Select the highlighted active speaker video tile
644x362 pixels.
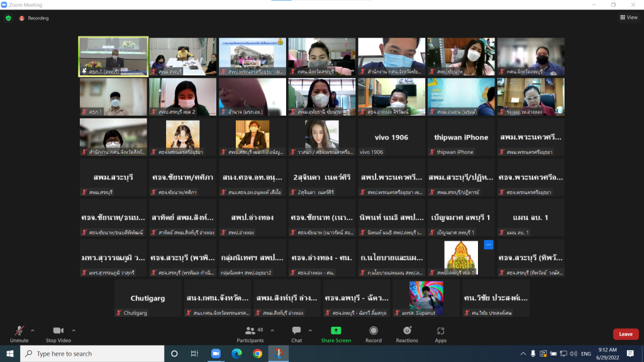pyautogui.click(x=113, y=57)
